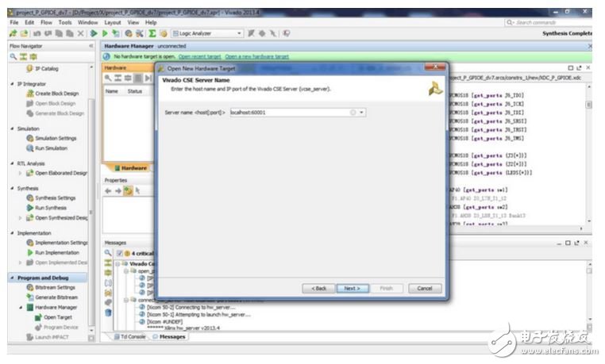The width and height of the screenshot is (605, 364).
Task: Click Create Block Design
Action: [56, 94]
